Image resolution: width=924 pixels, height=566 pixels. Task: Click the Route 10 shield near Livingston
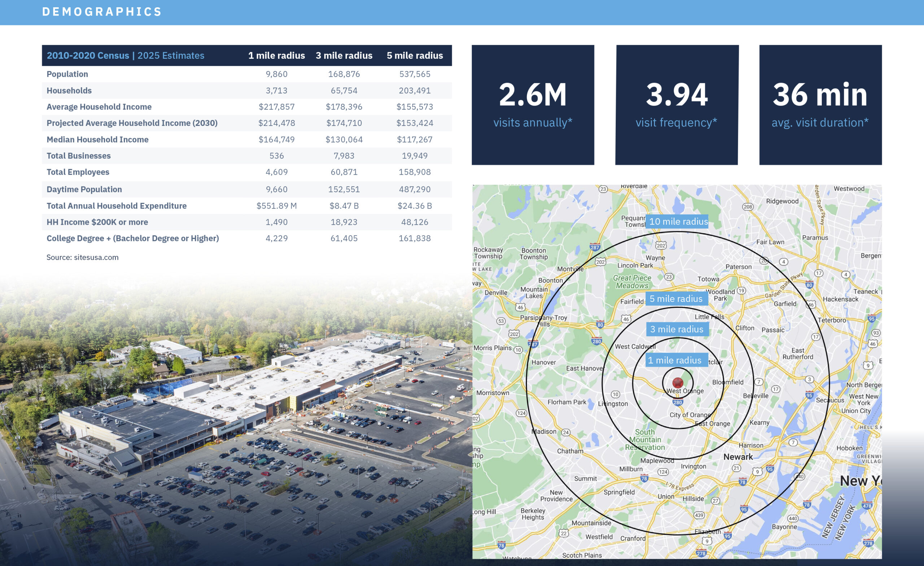click(615, 394)
